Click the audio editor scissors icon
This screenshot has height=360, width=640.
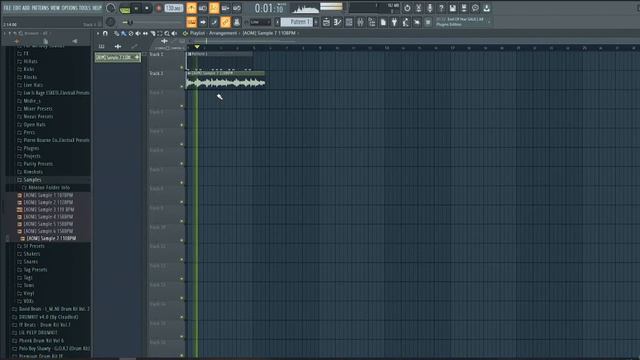418,8
